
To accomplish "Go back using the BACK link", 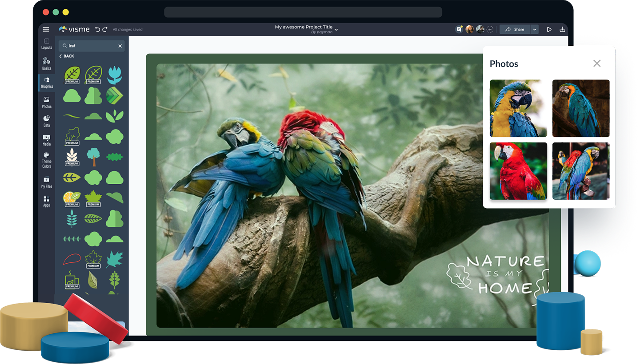I will [x=67, y=56].
